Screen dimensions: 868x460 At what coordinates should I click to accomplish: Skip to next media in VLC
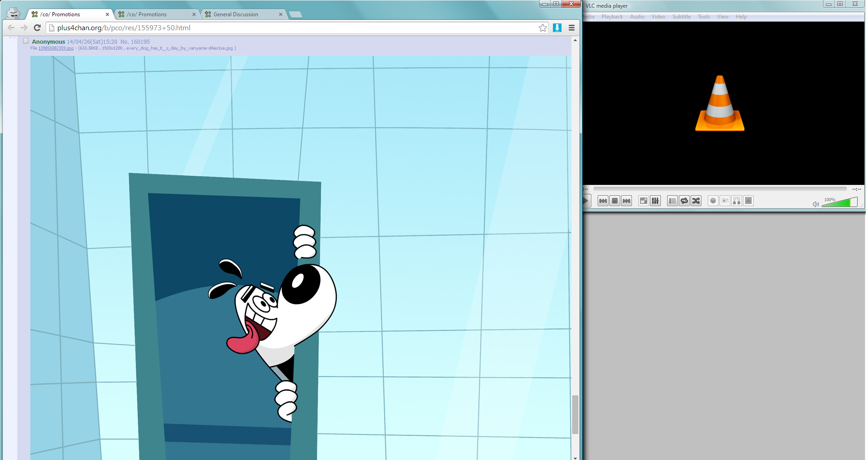pos(627,201)
